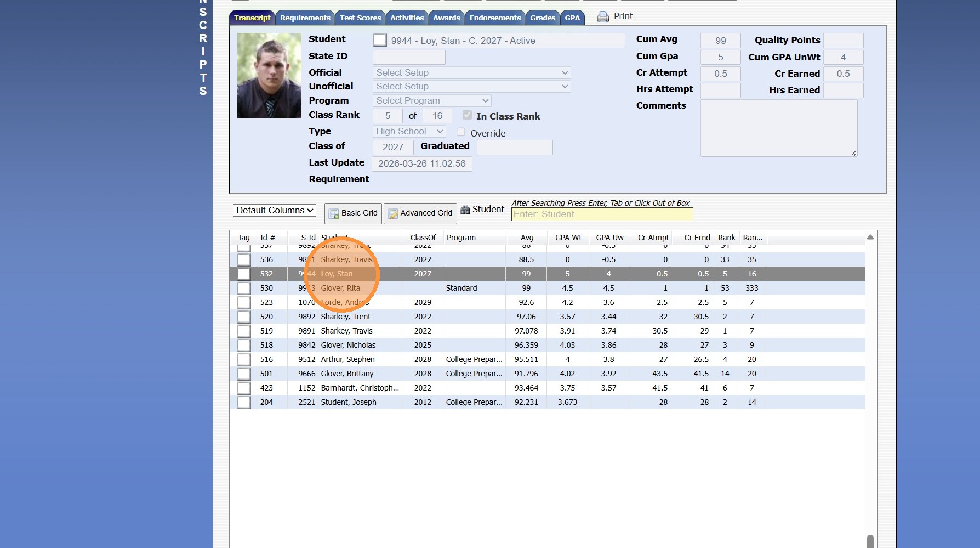Click the Last Update field
Screen dimensions: 980x548
pos(422,163)
